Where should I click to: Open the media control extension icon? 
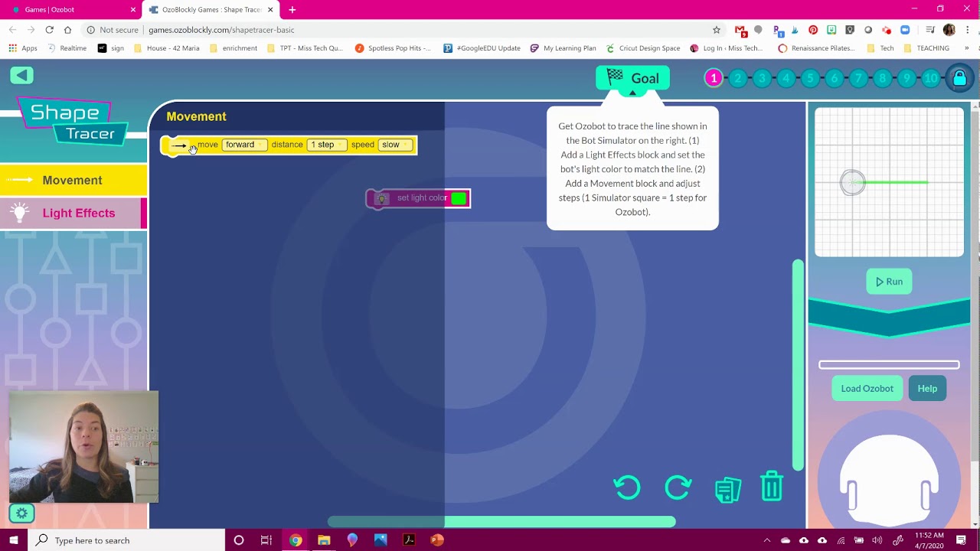click(x=930, y=30)
